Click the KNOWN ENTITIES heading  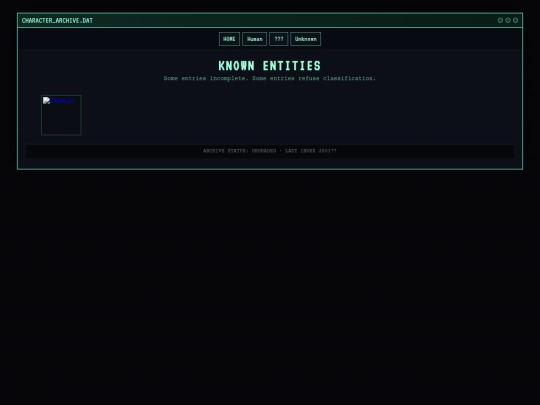270,66
